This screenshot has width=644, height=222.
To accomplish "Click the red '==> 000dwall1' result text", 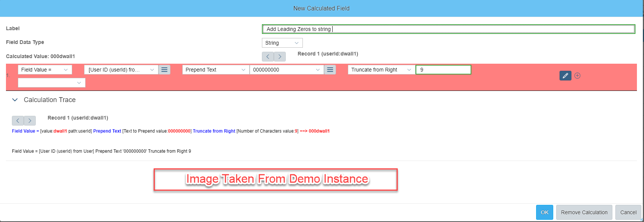I will pyautogui.click(x=315, y=131).
